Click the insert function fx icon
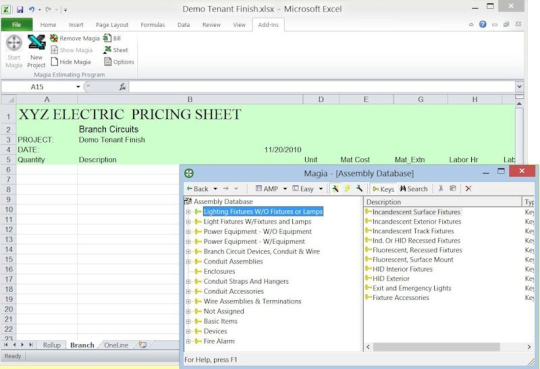The width and height of the screenshot is (540, 369). coord(122,87)
